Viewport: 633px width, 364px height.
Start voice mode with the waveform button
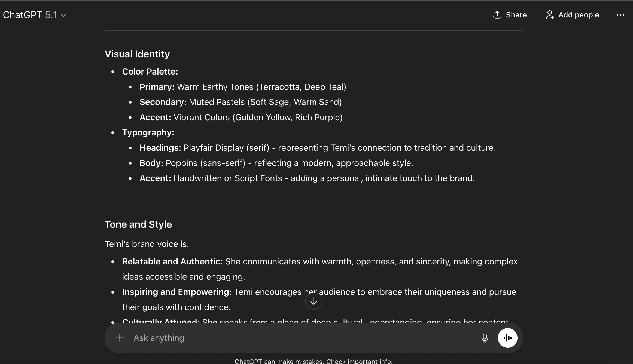click(507, 338)
